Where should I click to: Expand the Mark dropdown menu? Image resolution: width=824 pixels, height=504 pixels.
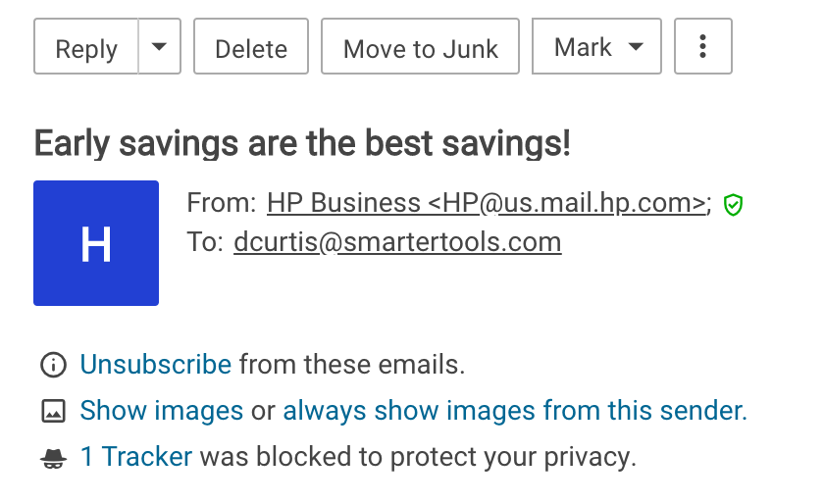click(x=596, y=47)
